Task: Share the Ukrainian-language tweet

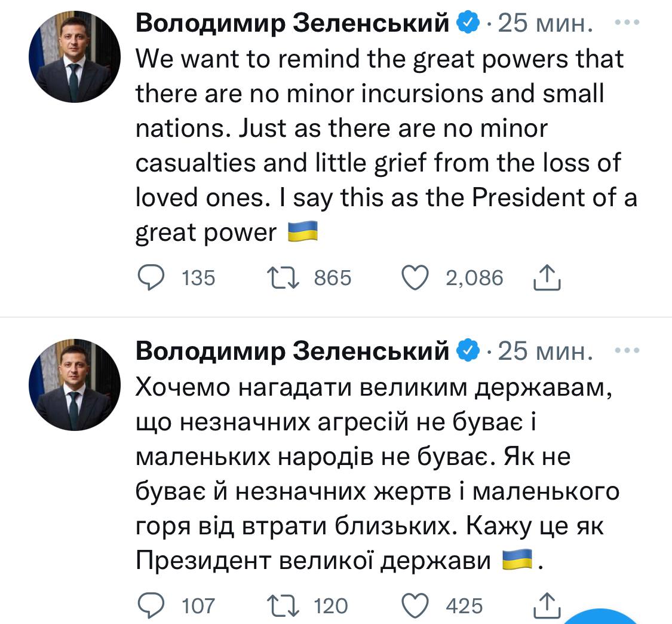Action: pos(546,605)
